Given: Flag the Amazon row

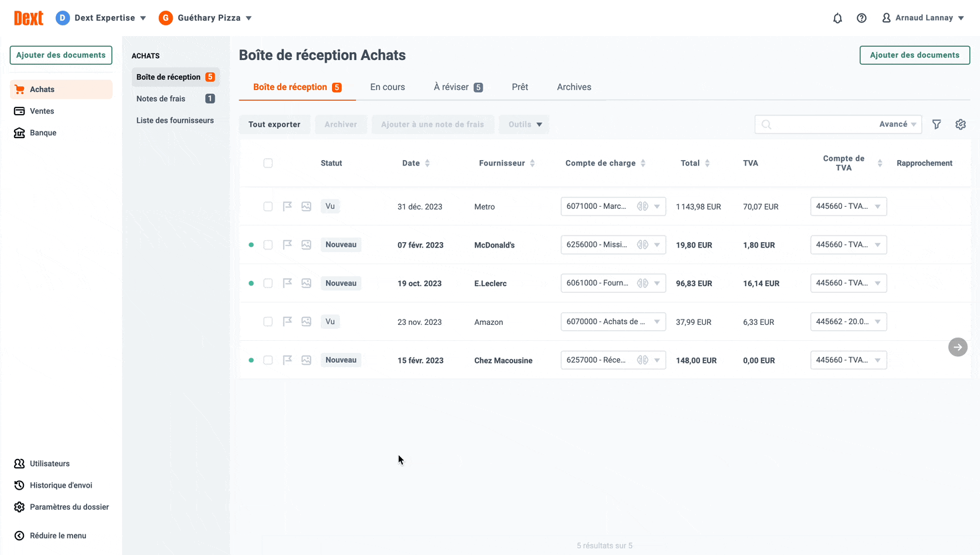Looking at the screenshot, I should point(287,322).
